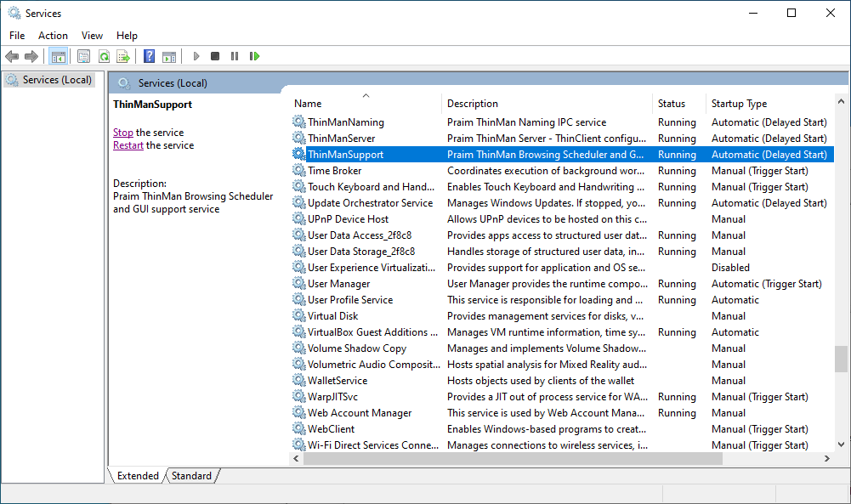Sort by the Description column header
This screenshot has width=851, height=504.
[547, 103]
